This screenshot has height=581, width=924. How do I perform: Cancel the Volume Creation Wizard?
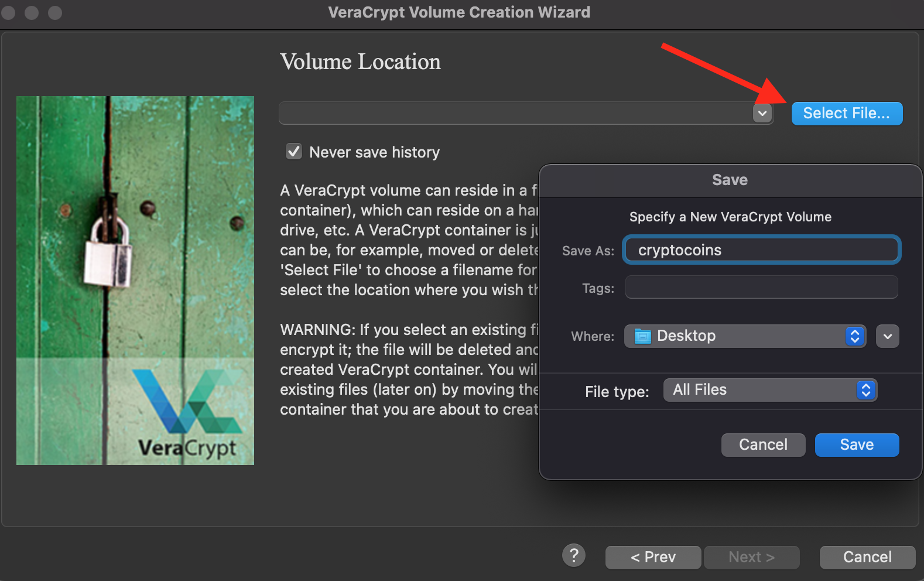pyautogui.click(x=867, y=557)
